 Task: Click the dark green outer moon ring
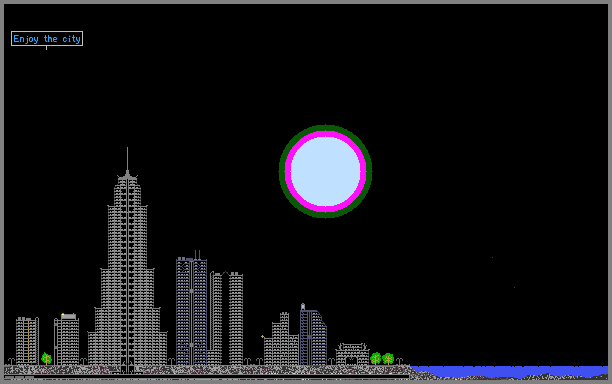tap(325, 128)
